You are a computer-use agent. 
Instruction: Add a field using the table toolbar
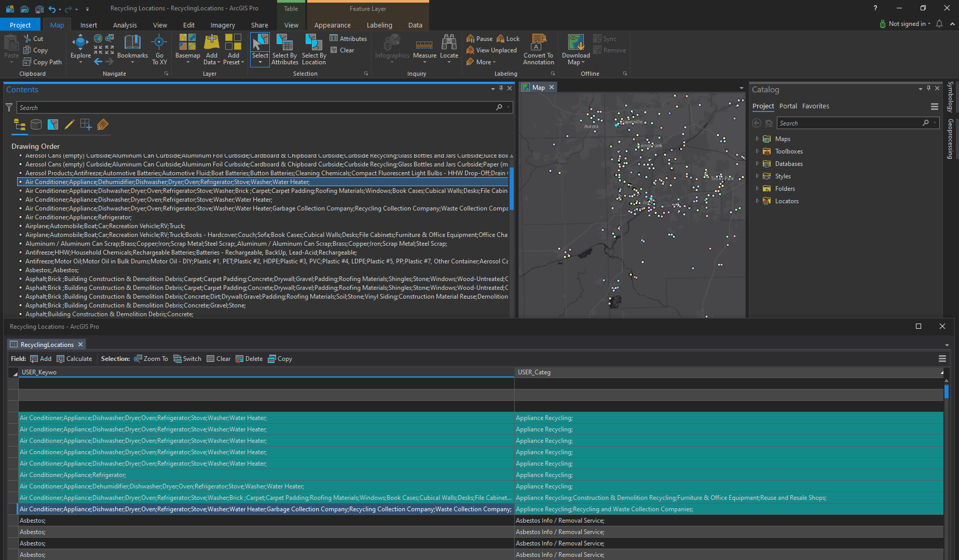40,359
